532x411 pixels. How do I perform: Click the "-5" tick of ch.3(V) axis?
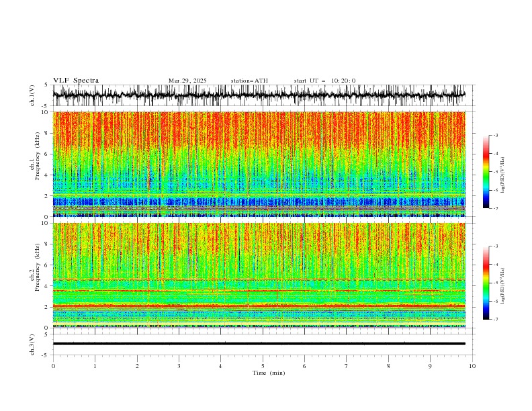(45, 355)
